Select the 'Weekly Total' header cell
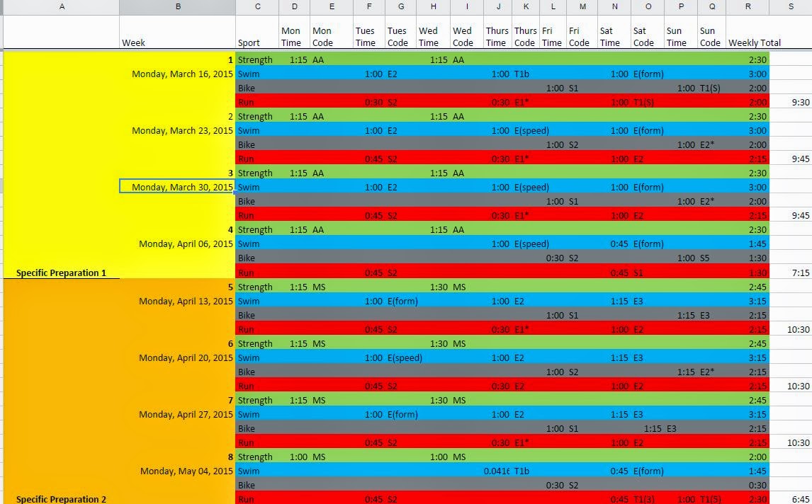This screenshot has height=504, width=812. 748,32
